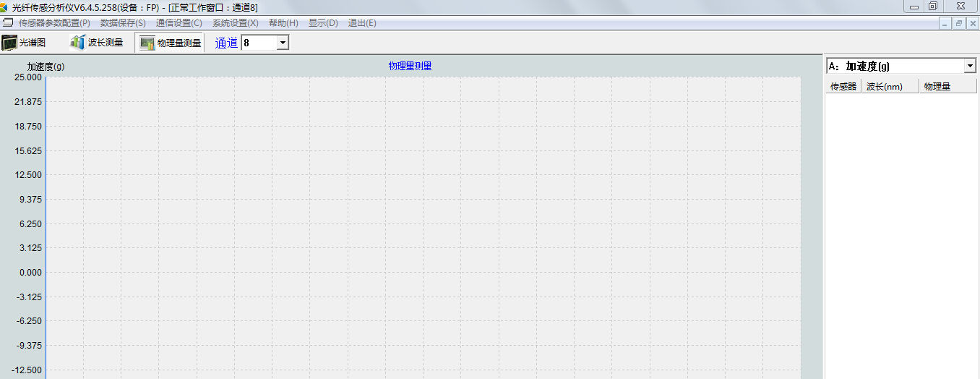Click the app icon in the title bar
The image size is (980, 379).
click(4, 7)
